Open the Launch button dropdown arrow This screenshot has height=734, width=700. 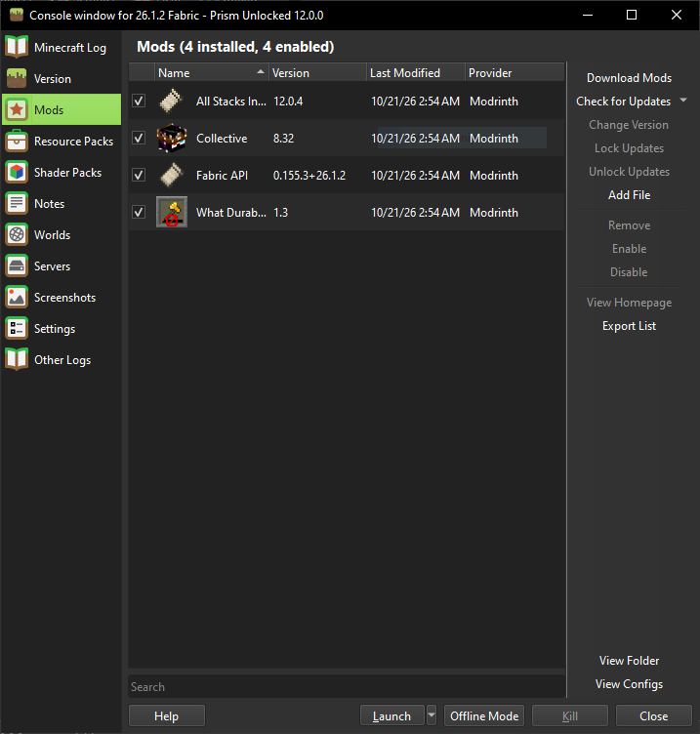432,715
